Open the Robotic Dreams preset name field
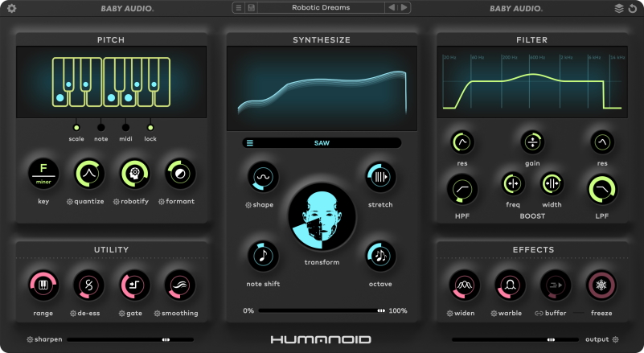The image size is (644, 353). coord(321,7)
